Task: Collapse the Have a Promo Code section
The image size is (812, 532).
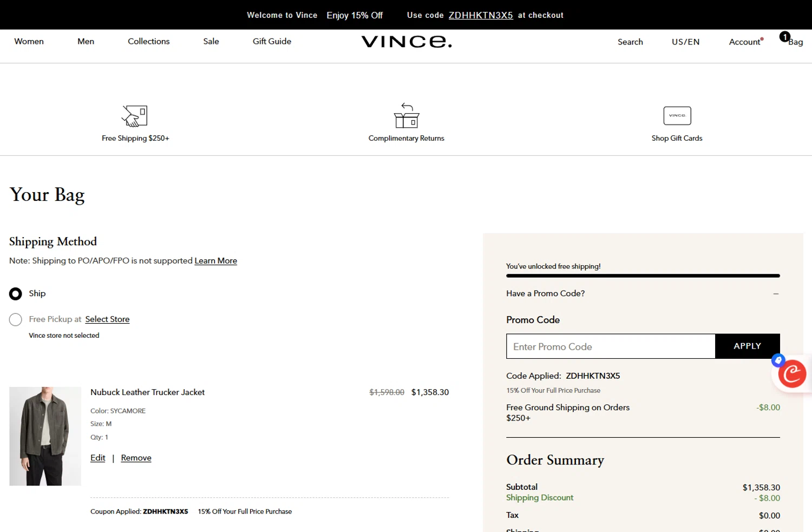Action: tap(776, 294)
